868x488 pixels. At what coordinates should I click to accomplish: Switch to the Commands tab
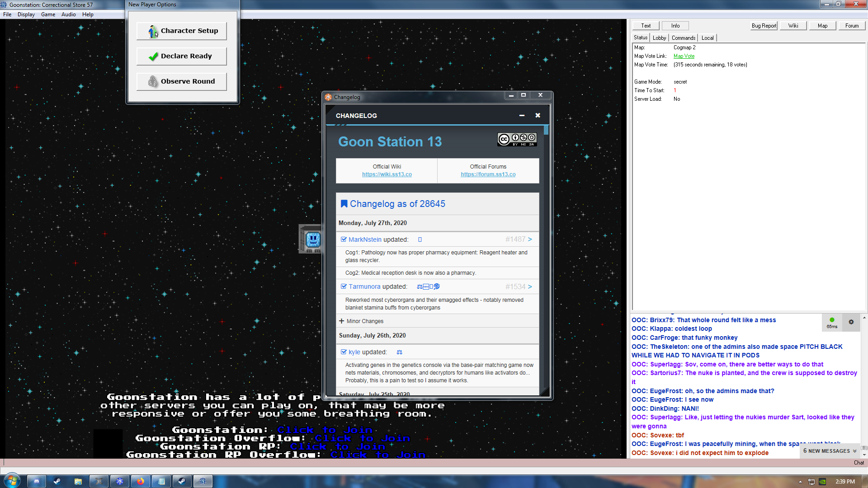click(x=683, y=38)
